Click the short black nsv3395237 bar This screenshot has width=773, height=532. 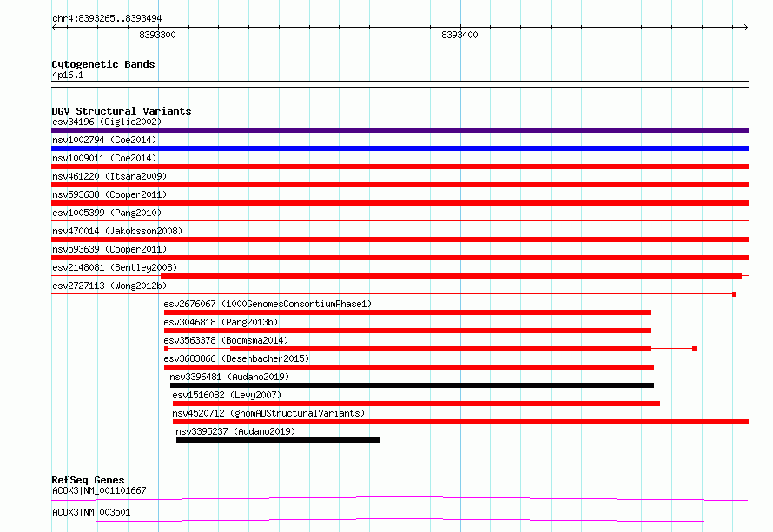point(278,440)
